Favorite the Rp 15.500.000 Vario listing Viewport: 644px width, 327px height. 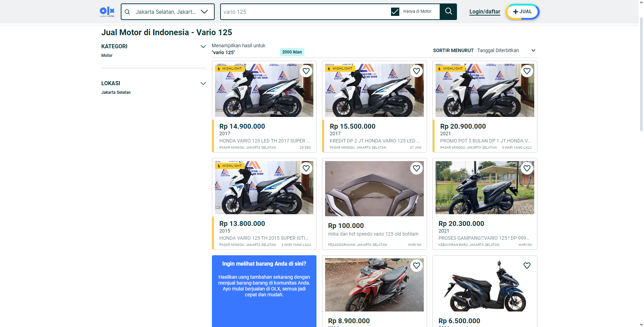pos(417,71)
